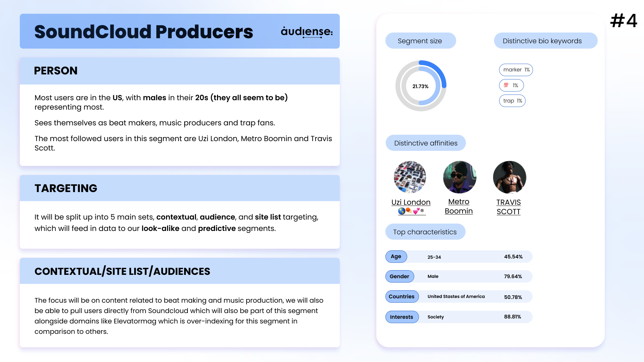
Task: Open Metro Boomin profile picture
Action: pos(460,177)
